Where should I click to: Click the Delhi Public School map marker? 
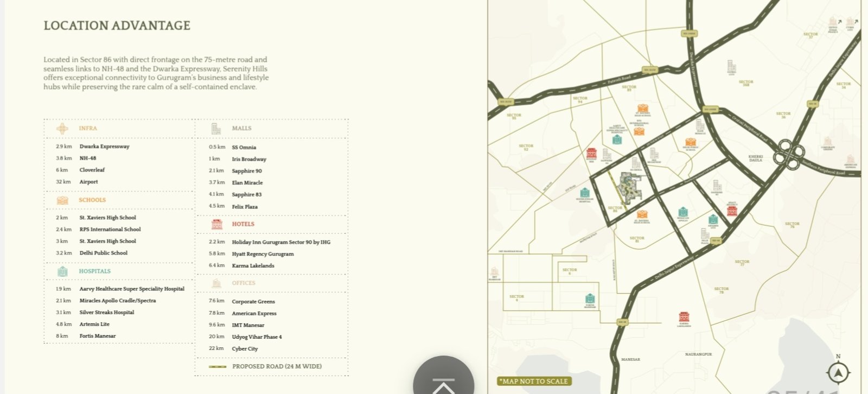pyautogui.click(x=691, y=142)
